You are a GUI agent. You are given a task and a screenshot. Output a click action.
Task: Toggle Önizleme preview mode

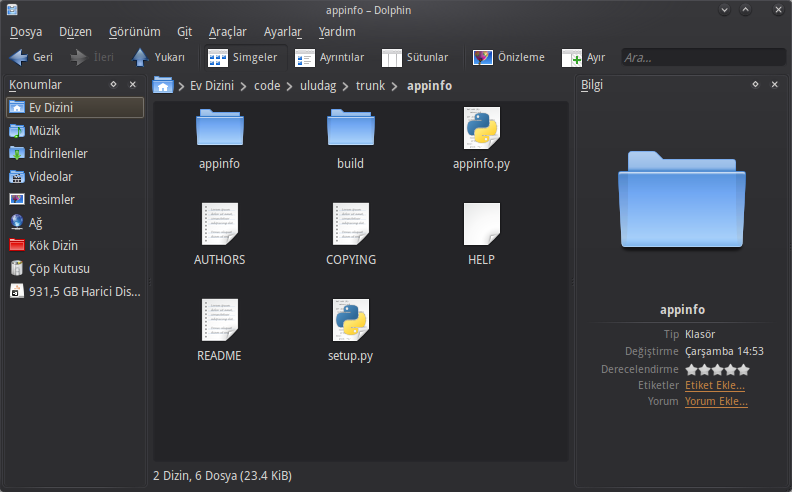(509, 58)
